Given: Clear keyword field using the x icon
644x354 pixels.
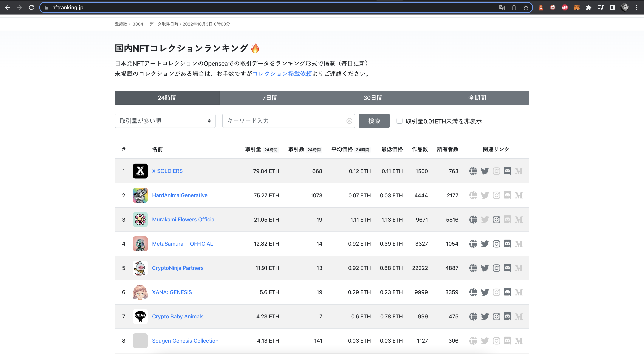Looking at the screenshot, I should (x=349, y=121).
